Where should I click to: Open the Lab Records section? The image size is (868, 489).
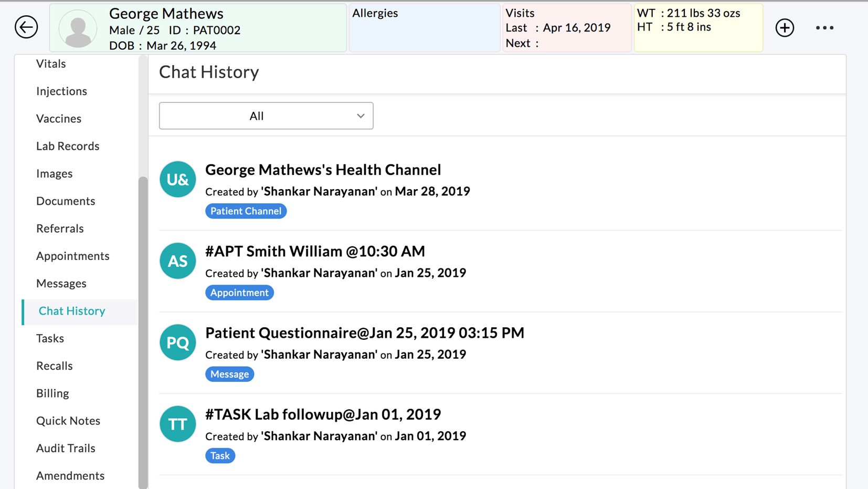tap(68, 146)
